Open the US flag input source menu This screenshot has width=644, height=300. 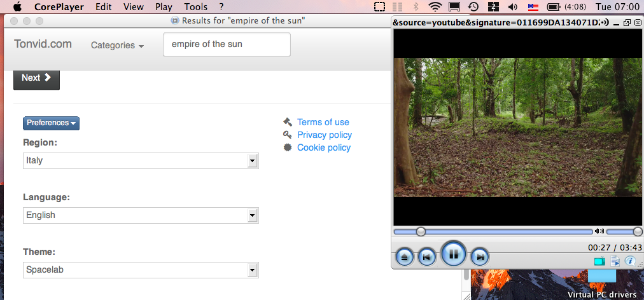[533, 6]
